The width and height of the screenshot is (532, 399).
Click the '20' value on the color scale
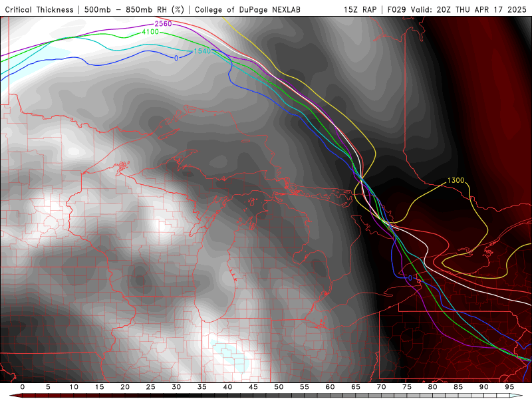click(x=125, y=387)
